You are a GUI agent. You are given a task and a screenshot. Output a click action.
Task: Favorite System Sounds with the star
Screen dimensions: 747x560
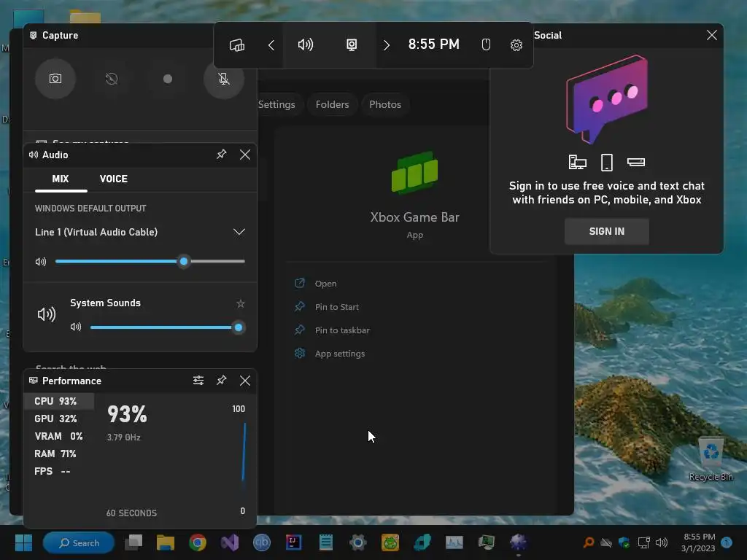241,303
